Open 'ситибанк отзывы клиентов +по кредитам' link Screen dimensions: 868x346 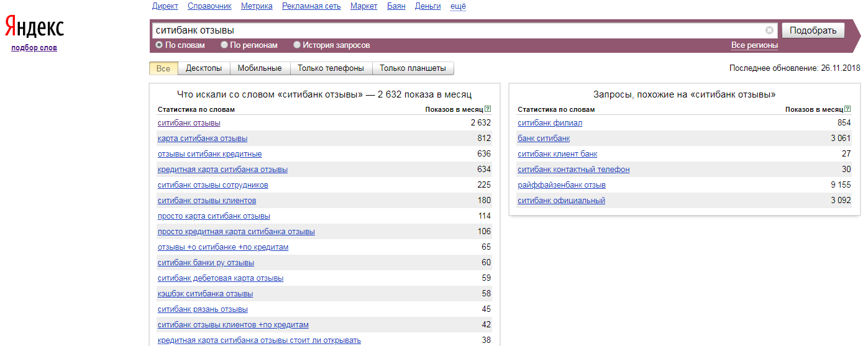(233, 325)
